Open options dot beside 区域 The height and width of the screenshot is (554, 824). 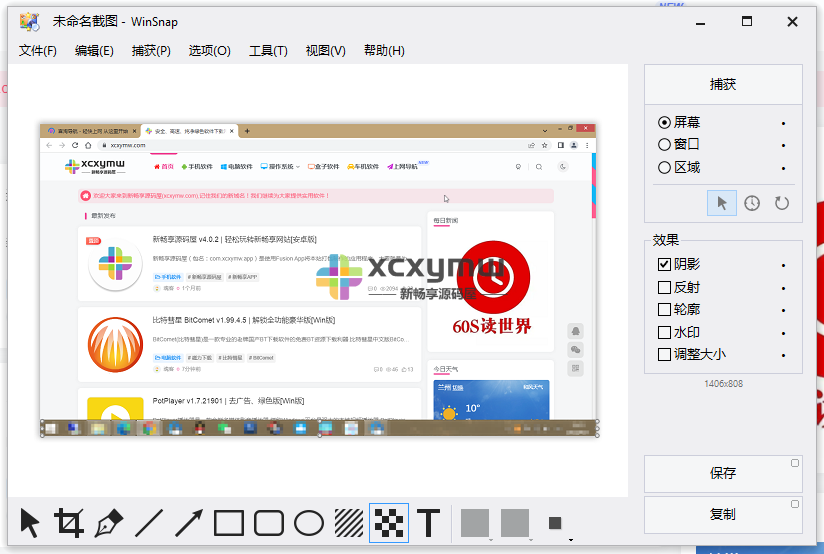(x=783, y=169)
